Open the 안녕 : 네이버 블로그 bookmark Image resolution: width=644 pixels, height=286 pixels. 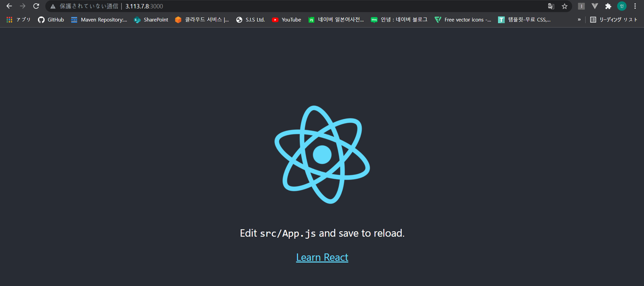[399, 20]
